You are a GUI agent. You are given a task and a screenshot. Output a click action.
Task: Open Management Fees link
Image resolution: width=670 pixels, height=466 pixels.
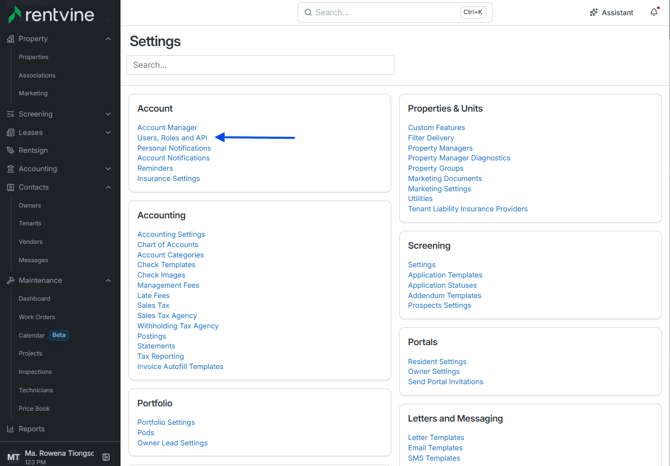coord(168,285)
